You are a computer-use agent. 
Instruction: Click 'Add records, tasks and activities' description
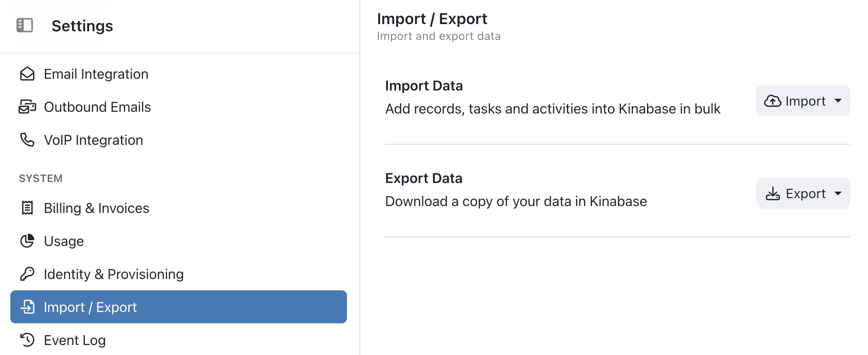[553, 109]
